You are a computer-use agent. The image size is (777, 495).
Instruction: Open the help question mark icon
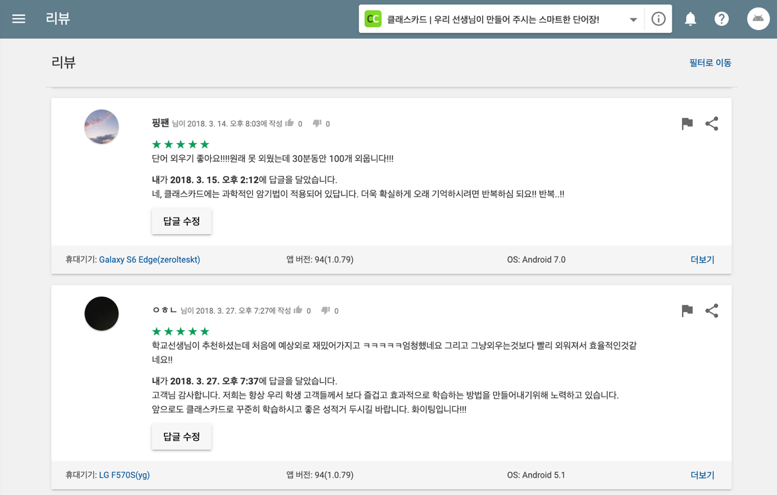pos(722,19)
